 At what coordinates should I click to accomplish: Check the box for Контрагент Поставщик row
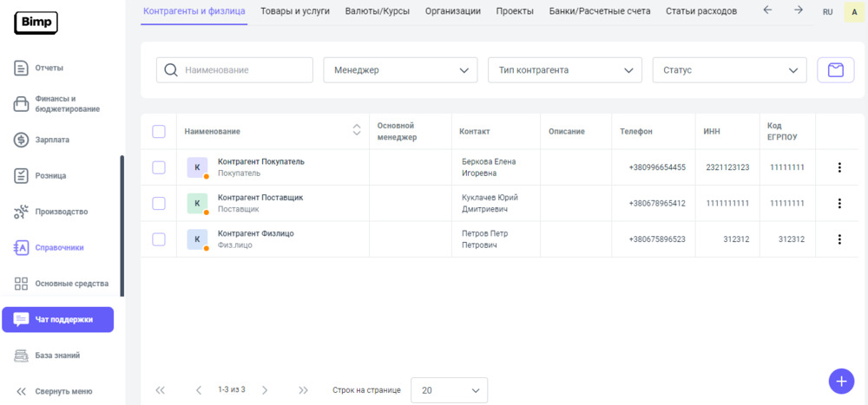pos(159,203)
